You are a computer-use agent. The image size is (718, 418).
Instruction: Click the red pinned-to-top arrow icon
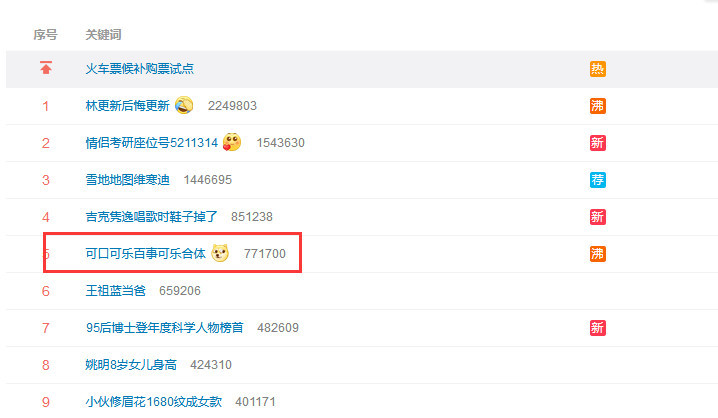[x=46, y=68]
